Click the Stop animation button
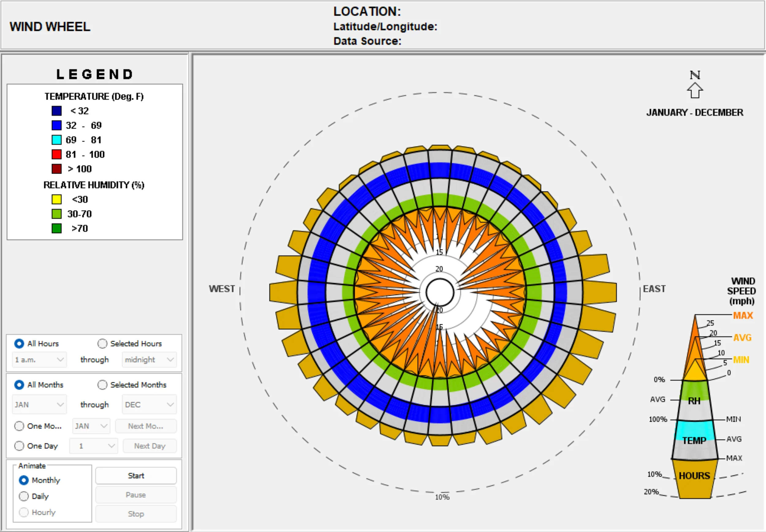 pyautogui.click(x=136, y=514)
